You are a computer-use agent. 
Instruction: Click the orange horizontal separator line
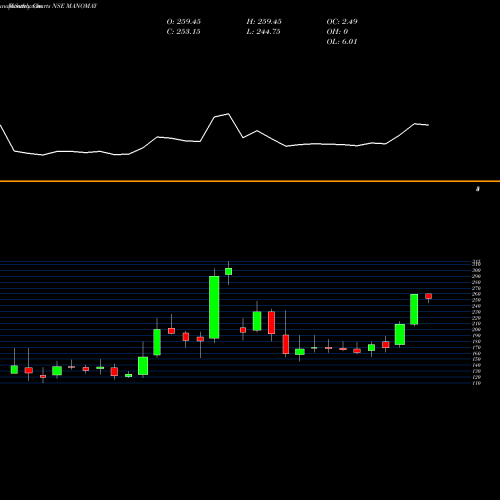tap(250, 181)
